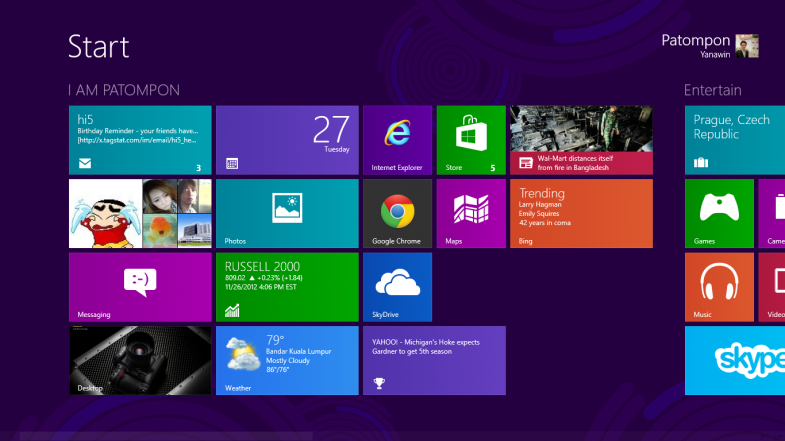Click the Patompon user account picture
785x441 pixels.
click(747, 46)
